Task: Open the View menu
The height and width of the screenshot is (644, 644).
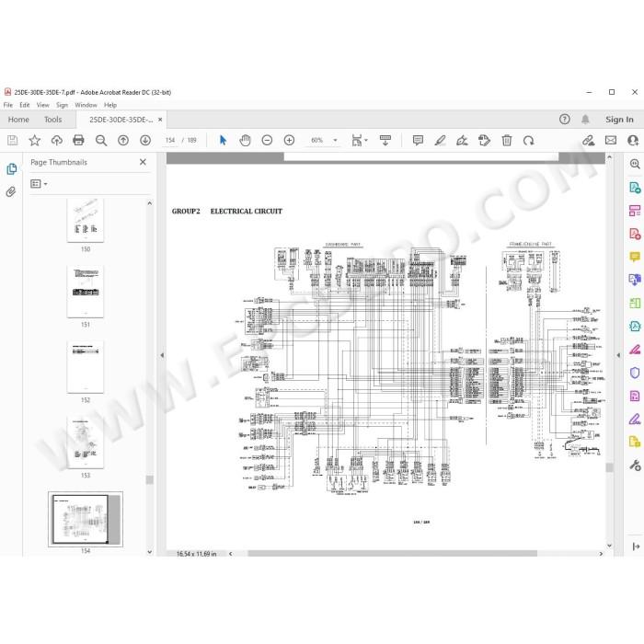Action: click(42, 105)
